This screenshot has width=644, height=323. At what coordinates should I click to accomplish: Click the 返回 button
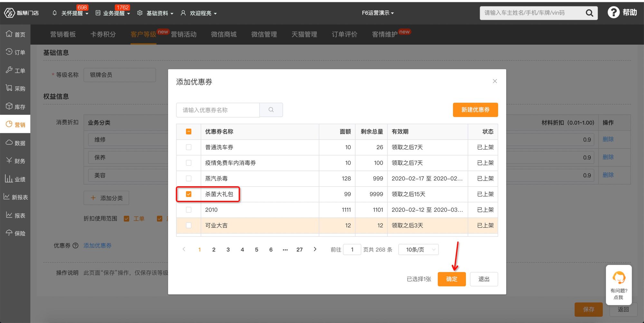pyautogui.click(x=623, y=309)
